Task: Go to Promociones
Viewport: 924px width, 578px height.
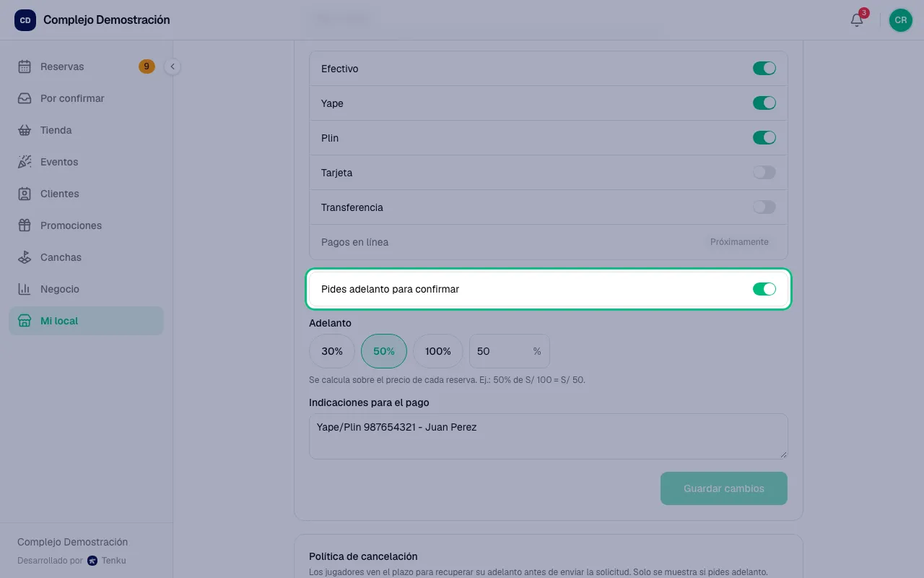Action: point(86,225)
